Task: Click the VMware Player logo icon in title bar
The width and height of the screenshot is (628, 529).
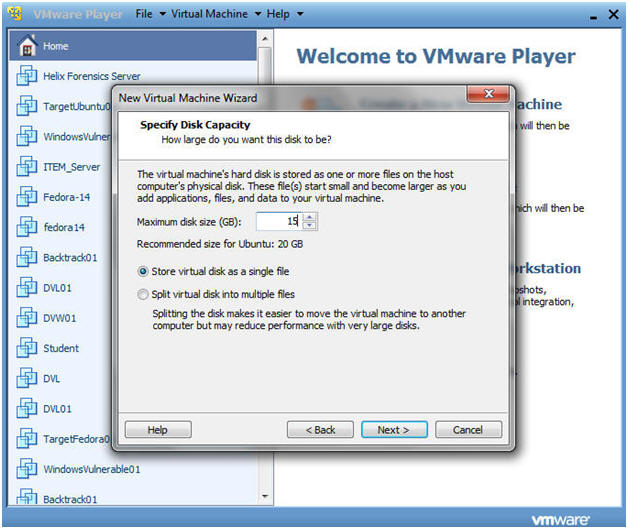Action: click(x=15, y=14)
